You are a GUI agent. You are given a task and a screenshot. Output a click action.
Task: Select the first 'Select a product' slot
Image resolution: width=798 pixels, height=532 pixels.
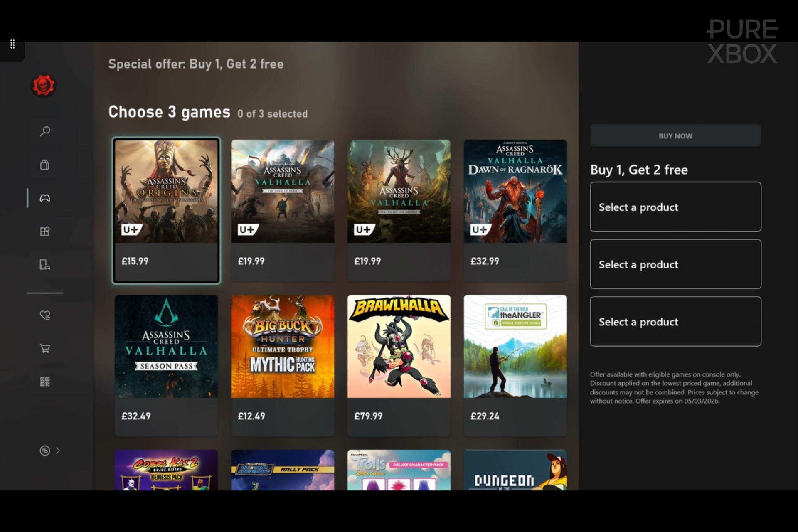pos(675,207)
